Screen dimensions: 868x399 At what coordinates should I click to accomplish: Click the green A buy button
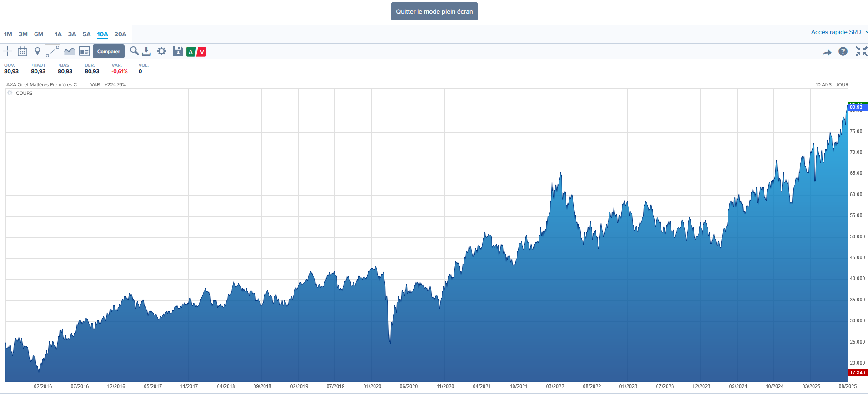pyautogui.click(x=191, y=52)
